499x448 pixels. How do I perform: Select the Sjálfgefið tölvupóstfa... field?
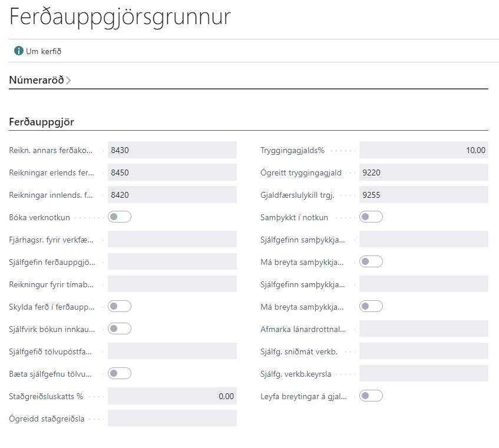point(172,351)
